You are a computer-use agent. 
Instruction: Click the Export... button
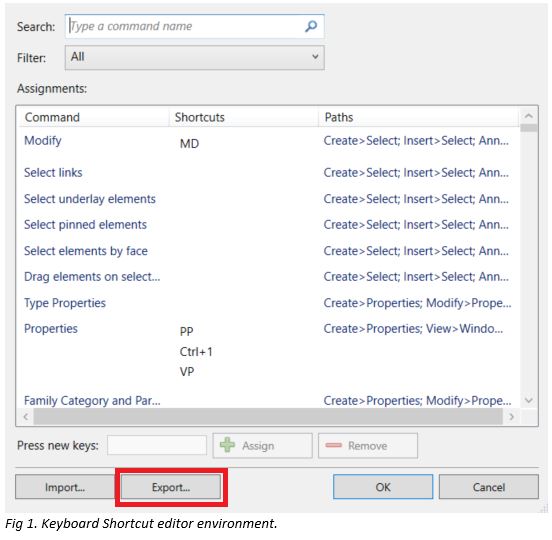click(x=171, y=487)
